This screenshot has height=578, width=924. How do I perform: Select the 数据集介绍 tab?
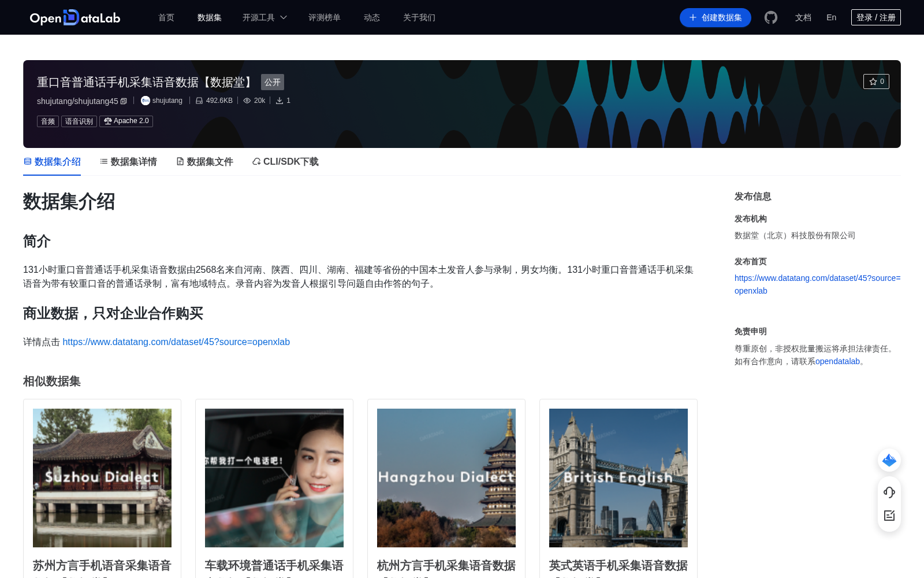(52, 162)
